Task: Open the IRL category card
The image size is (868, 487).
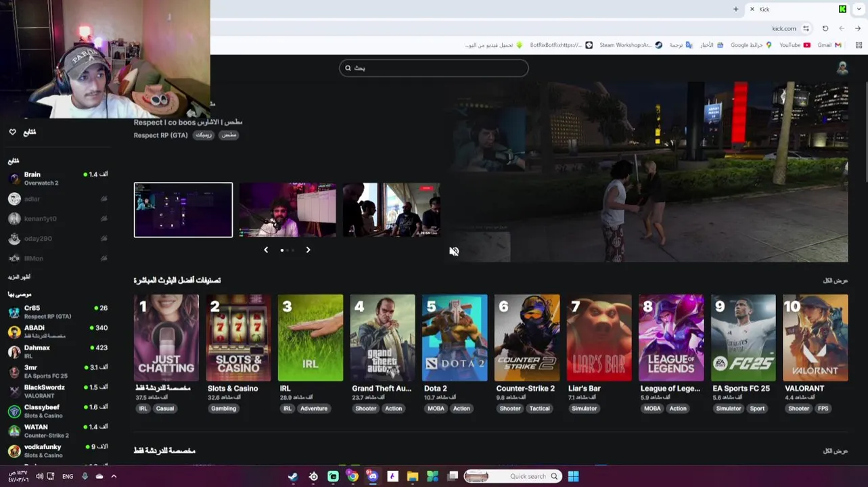Action: 311,338
